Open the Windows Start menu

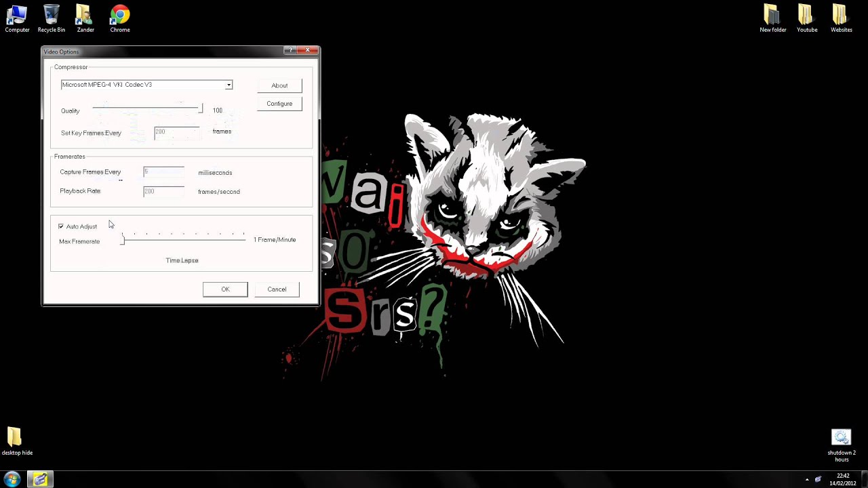click(x=12, y=480)
